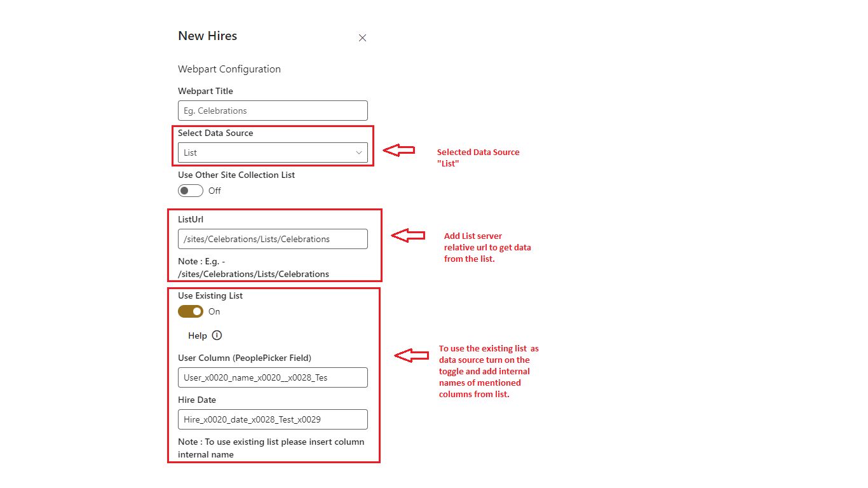This screenshot has width=868, height=488.
Task: Open the Select Data Source dropdown
Action: (273, 152)
